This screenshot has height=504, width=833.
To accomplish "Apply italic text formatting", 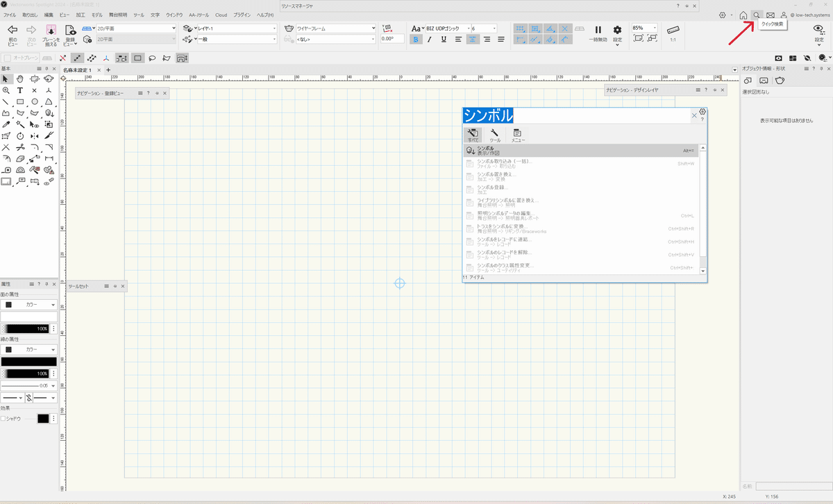I will 429,40.
